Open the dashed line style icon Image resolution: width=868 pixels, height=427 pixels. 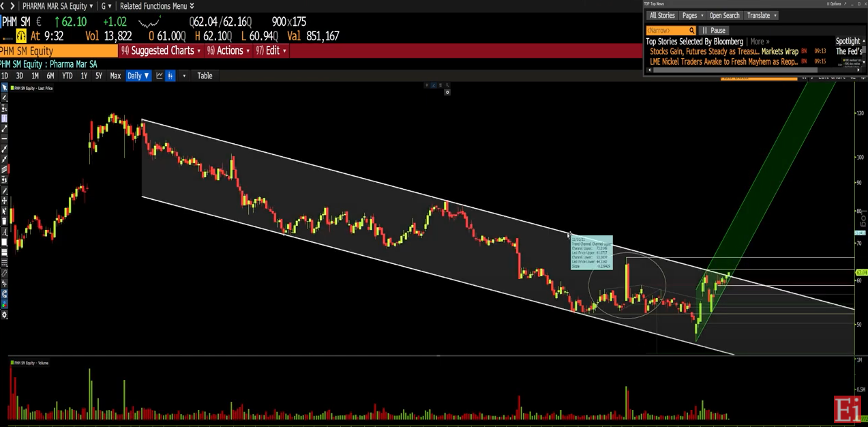click(x=4, y=263)
